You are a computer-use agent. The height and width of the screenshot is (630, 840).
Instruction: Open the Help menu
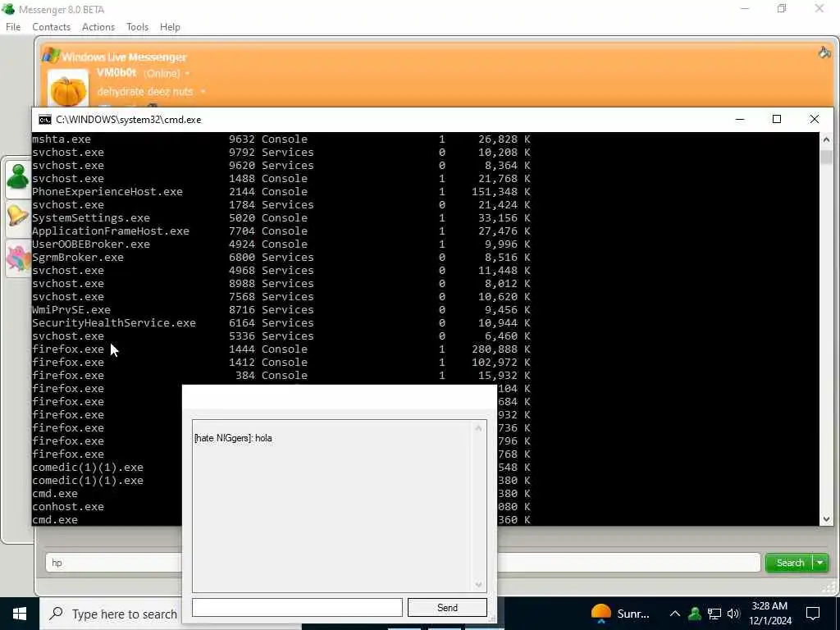[x=170, y=27]
